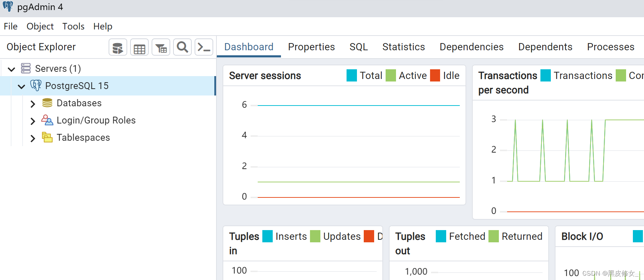Screen dimensions: 644x280
Task: Click the Active legend swatch in Server sessions
Action: pos(391,75)
